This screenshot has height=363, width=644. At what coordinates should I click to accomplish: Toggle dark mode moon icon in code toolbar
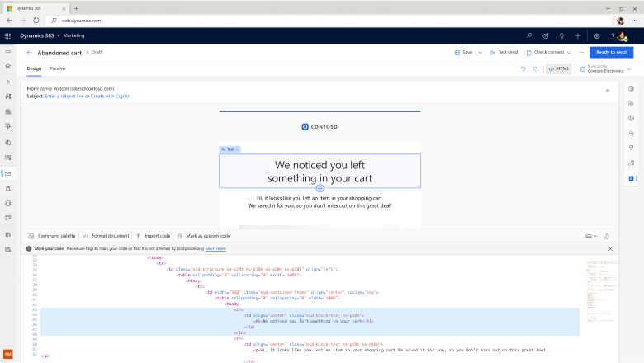tap(606, 236)
